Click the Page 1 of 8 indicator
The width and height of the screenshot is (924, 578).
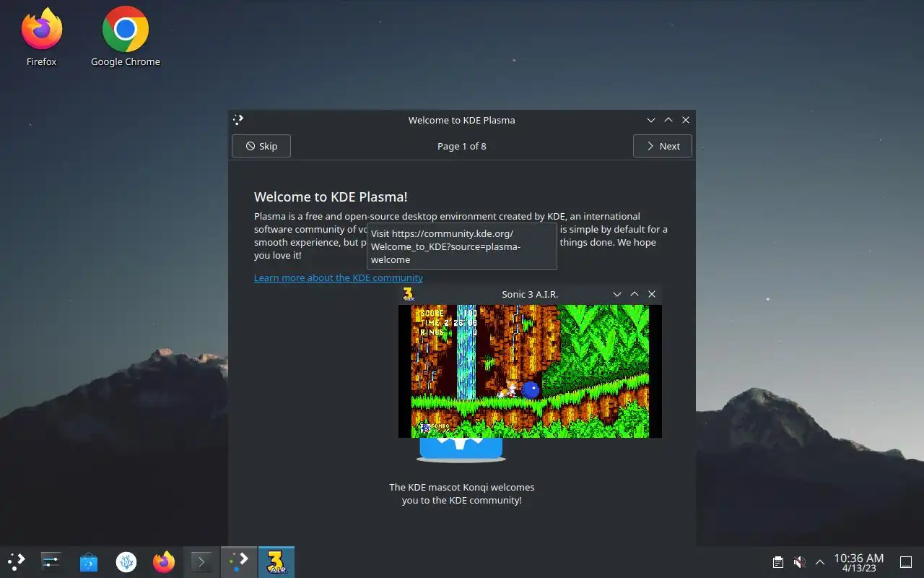click(462, 146)
